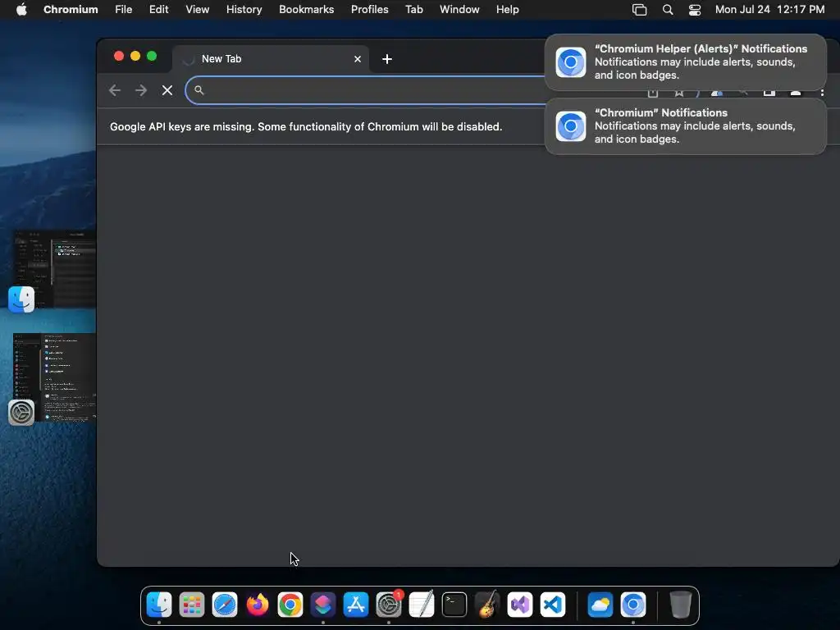Open App Store from the Dock
Image resolution: width=840 pixels, height=630 pixels.
pyautogui.click(x=356, y=605)
